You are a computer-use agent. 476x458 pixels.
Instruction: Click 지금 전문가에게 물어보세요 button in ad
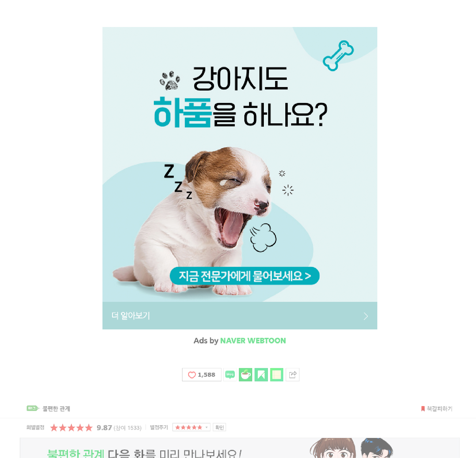pyautogui.click(x=245, y=276)
